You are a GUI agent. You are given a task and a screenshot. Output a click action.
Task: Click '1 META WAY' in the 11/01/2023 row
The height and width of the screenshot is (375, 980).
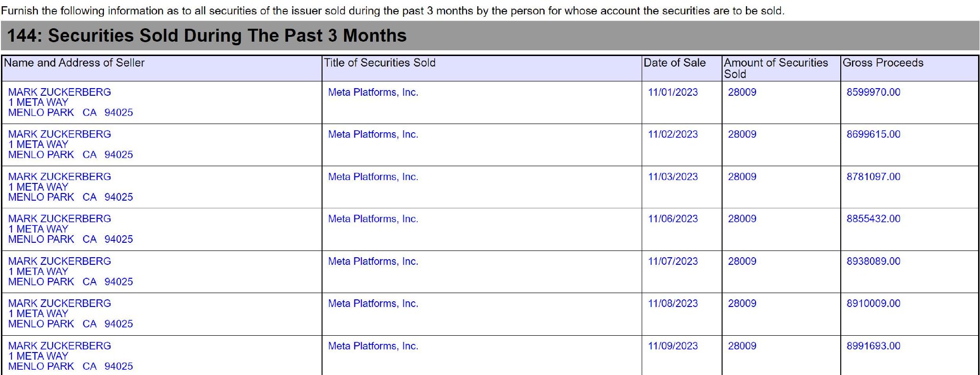[38, 102]
